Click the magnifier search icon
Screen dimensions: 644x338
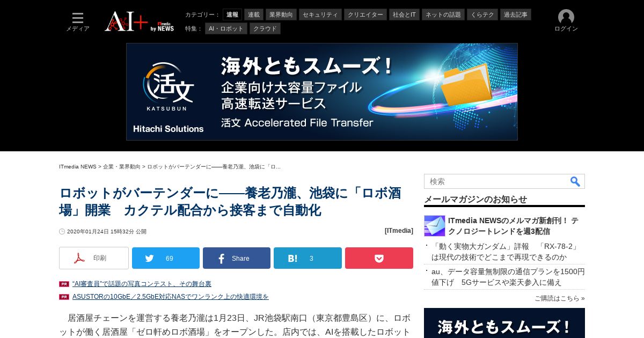tap(575, 181)
